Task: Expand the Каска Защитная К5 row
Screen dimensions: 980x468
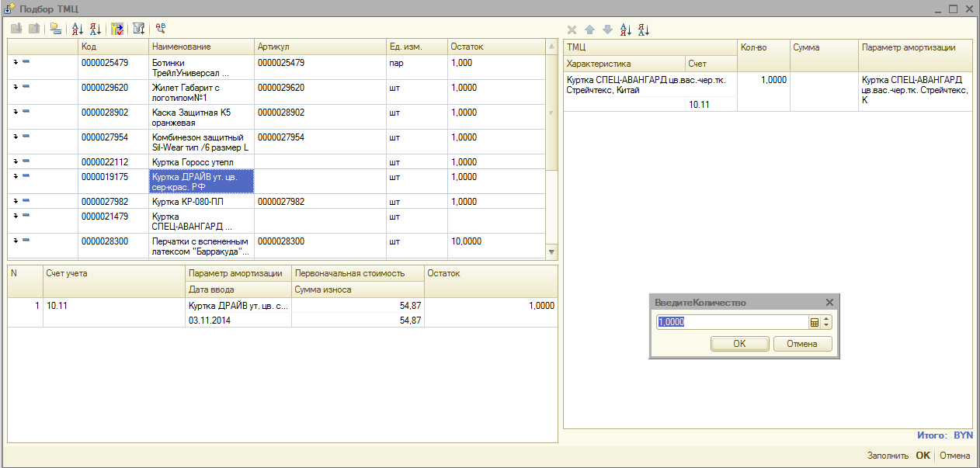Action: (x=16, y=112)
